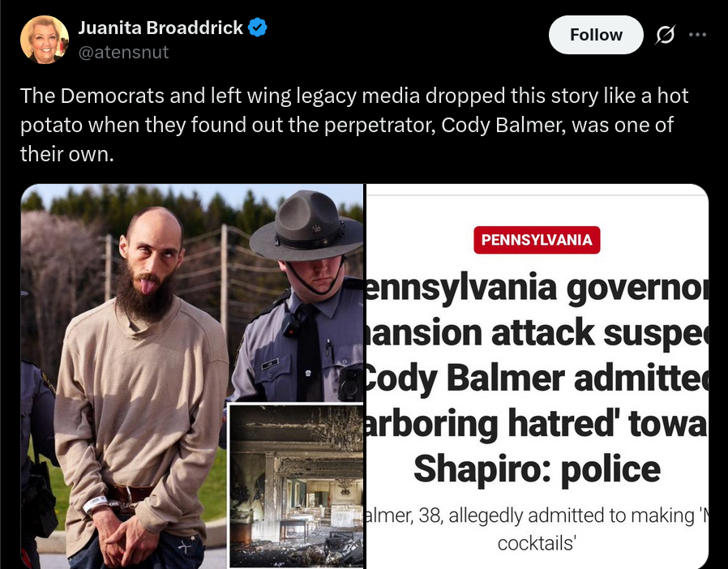
Task: Follow the @atensnut account
Action: tap(596, 35)
